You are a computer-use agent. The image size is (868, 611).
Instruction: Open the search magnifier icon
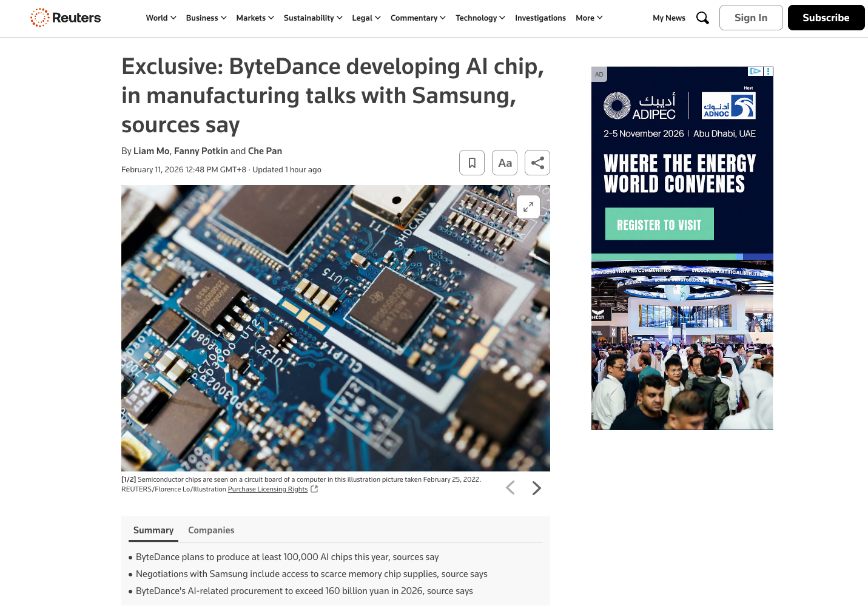(x=702, y=18)
